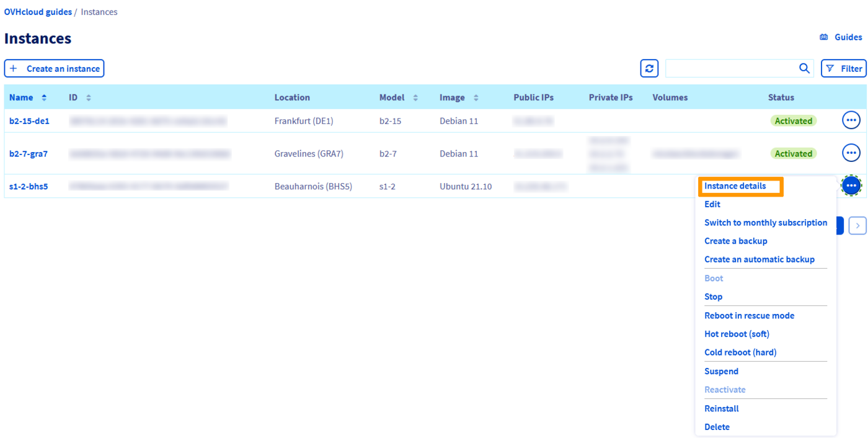Click the next page arrow icon

[857, 225]
